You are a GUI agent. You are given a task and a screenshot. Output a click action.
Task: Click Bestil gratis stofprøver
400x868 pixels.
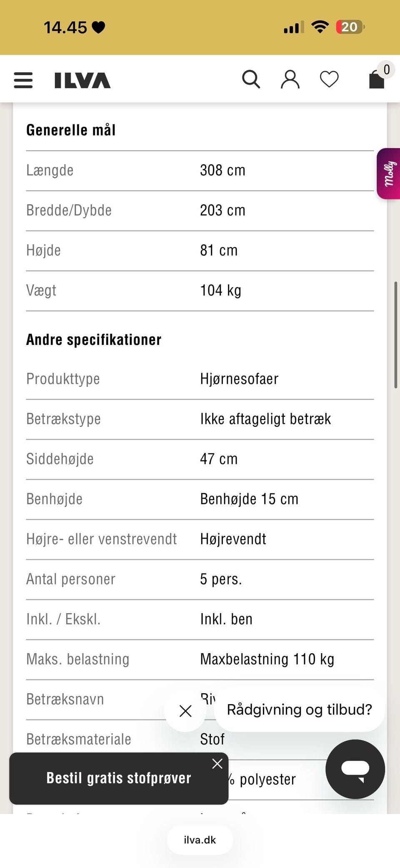(x=118, y=778)
